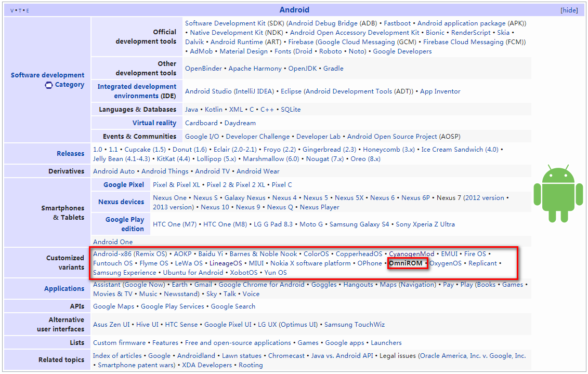Open the LineageOS link
This screenshot has width=588, height=374.
[x=226, y=263]
